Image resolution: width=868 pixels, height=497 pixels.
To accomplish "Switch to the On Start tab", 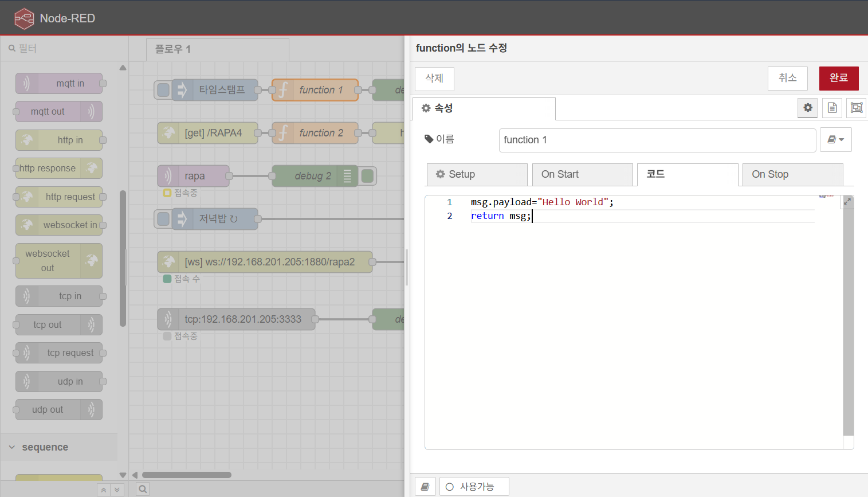I will coord(582,174).
